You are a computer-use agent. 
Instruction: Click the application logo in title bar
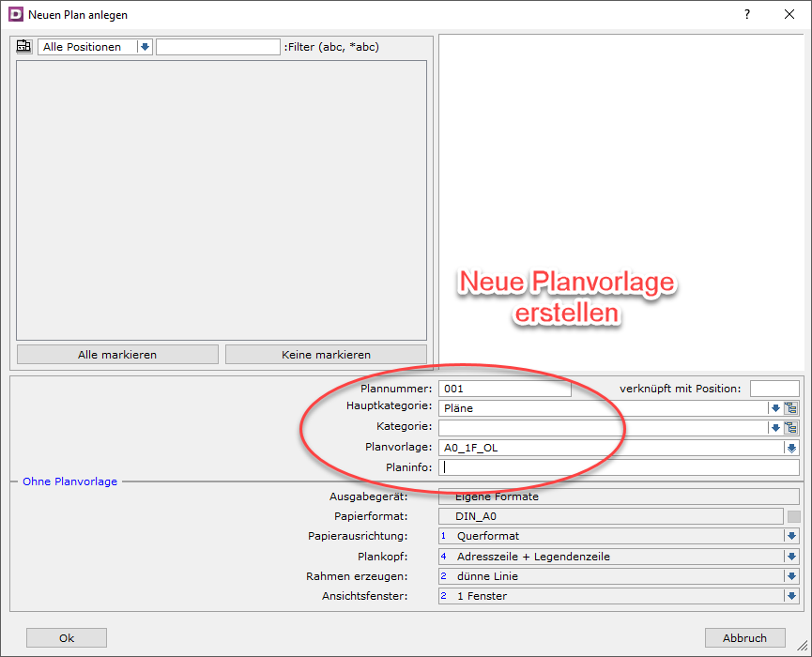[15, 15]
